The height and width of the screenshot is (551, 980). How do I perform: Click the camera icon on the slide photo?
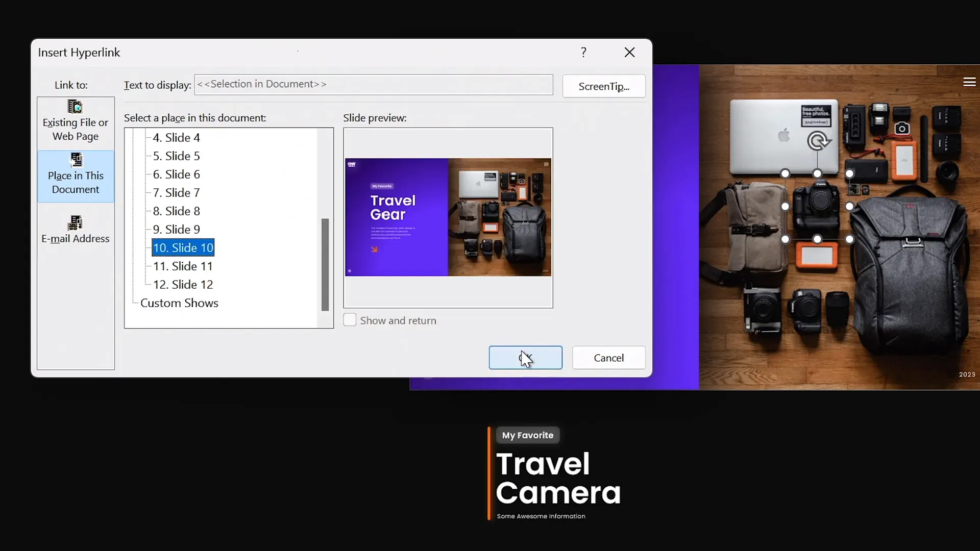click(902, 129)
